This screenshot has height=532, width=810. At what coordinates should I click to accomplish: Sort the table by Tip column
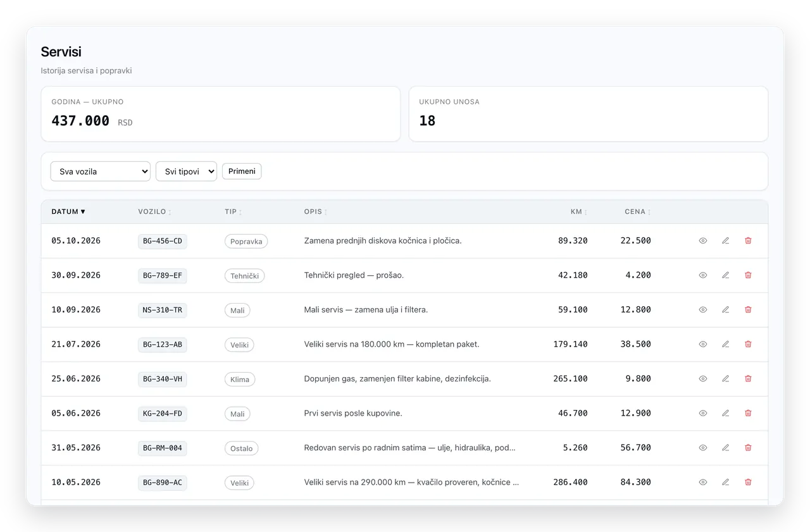234,212
